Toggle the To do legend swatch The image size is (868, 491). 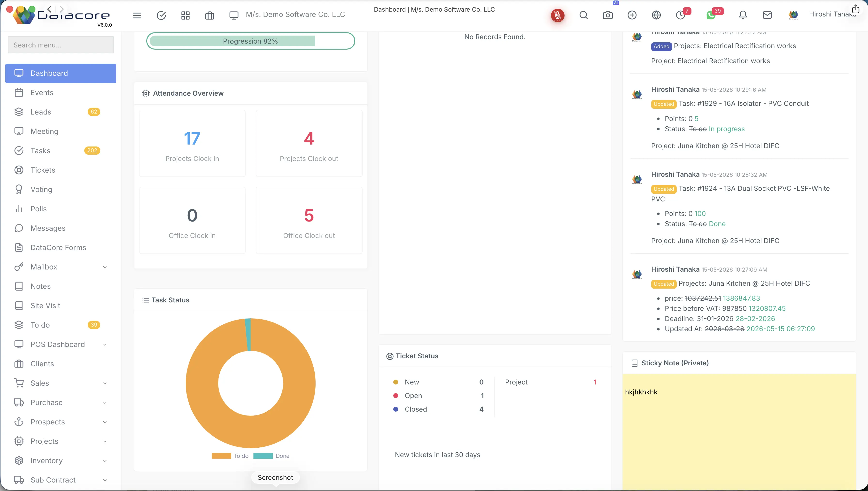pyautogui.click(x=221, y=456)
